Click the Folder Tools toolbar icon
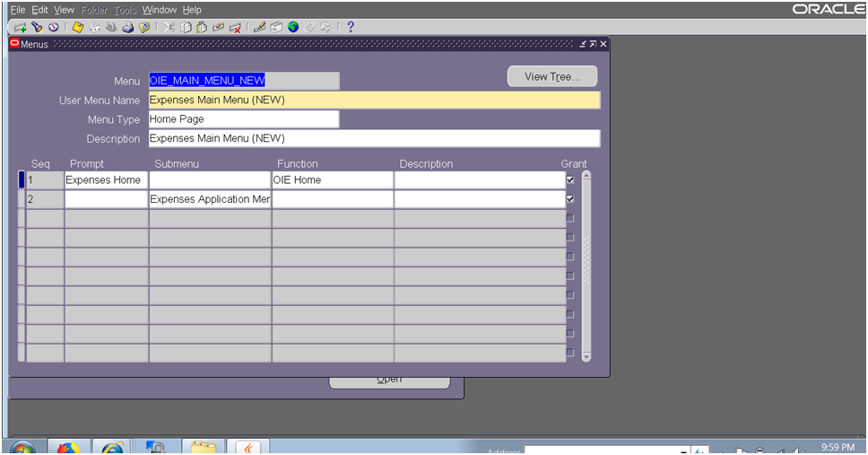Screen dimensions: 868x455 pyautogui.click(x=326, y=27)
